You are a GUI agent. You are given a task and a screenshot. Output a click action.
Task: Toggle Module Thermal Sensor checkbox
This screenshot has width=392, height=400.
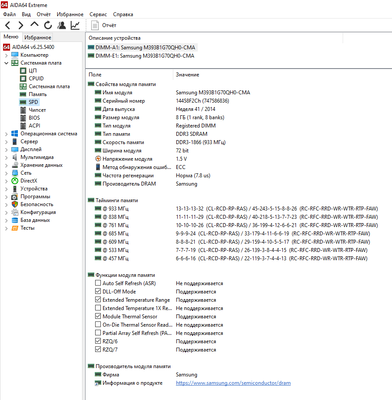[98, 316]
